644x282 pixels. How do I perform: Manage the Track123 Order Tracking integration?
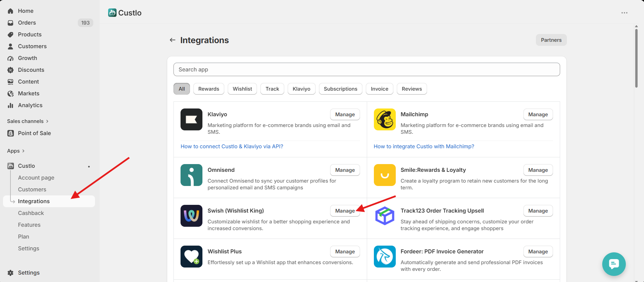tap(538, 211)
